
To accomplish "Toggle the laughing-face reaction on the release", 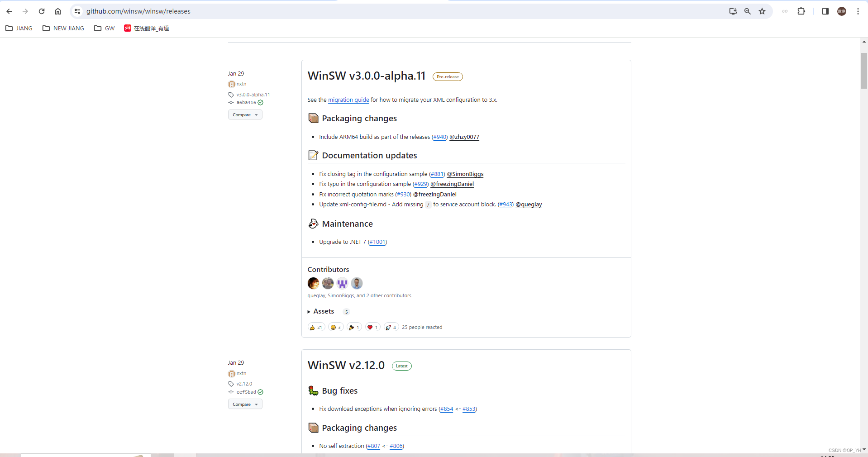I will (x=335, y=327).
